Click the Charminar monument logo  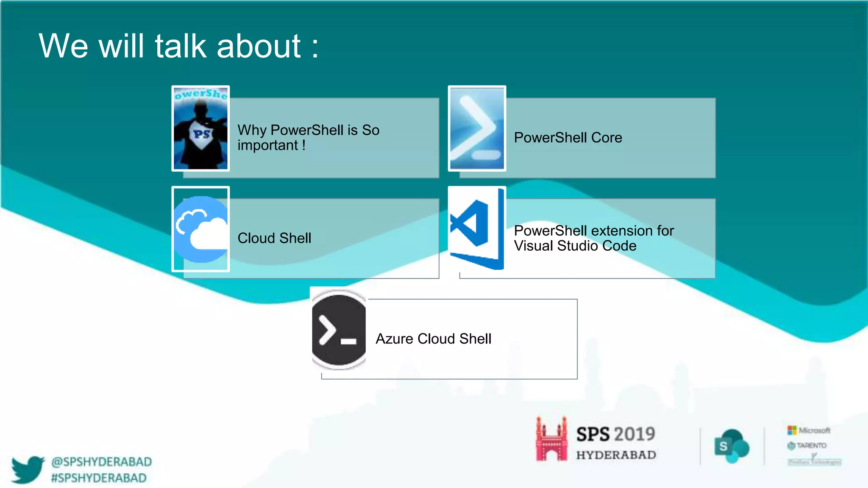(x=551, y=438)
